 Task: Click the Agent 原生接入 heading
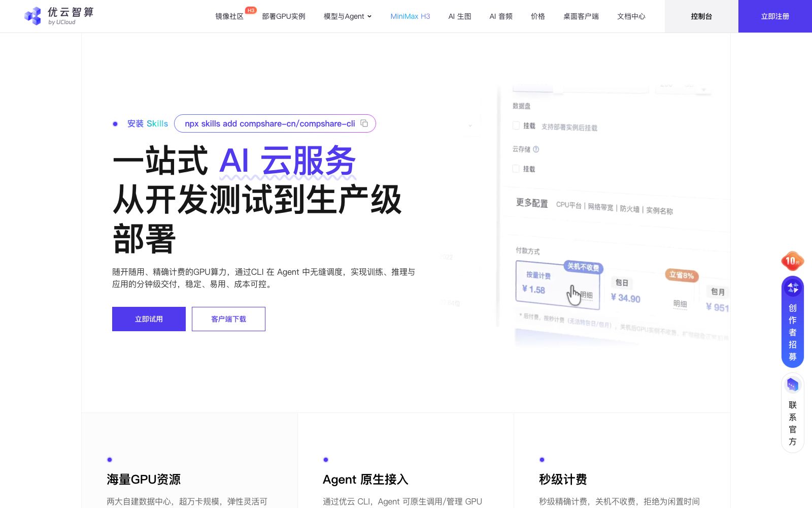365,479
